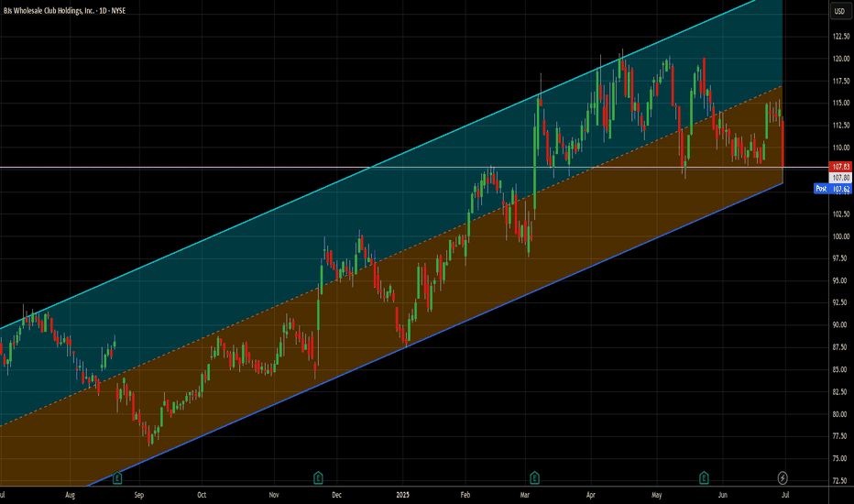
Task: Click the Apr label on the time axis
Action: (590, 495)
